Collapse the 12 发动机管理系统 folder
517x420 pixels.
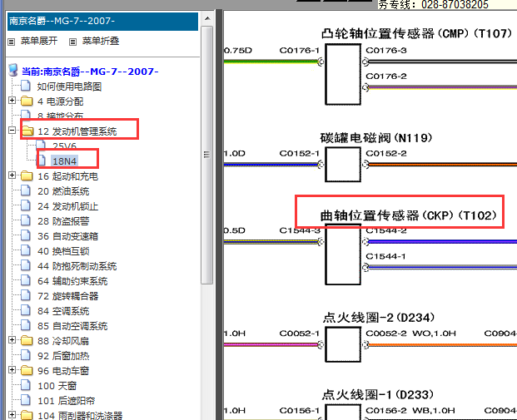[x=12, y=130]
